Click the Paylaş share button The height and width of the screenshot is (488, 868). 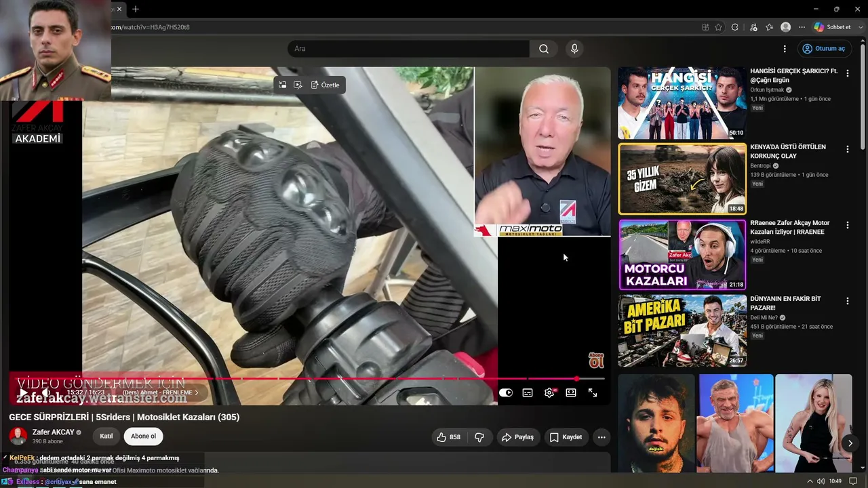tap(518, 437)
